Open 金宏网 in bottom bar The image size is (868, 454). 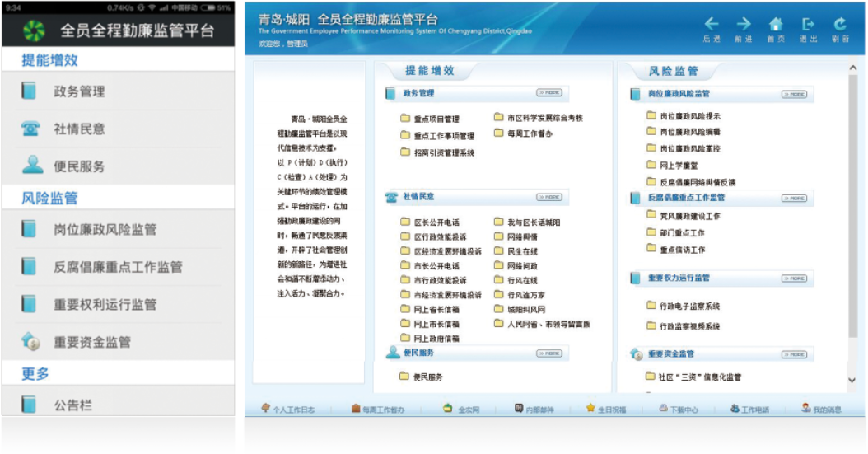point(462,410)
